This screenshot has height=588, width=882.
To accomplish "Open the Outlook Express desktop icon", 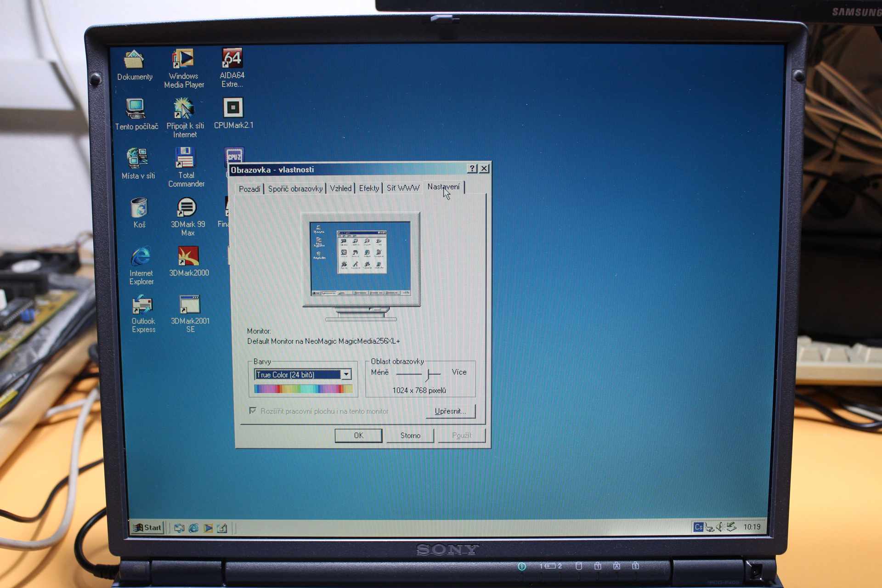I will coord(143,314).
